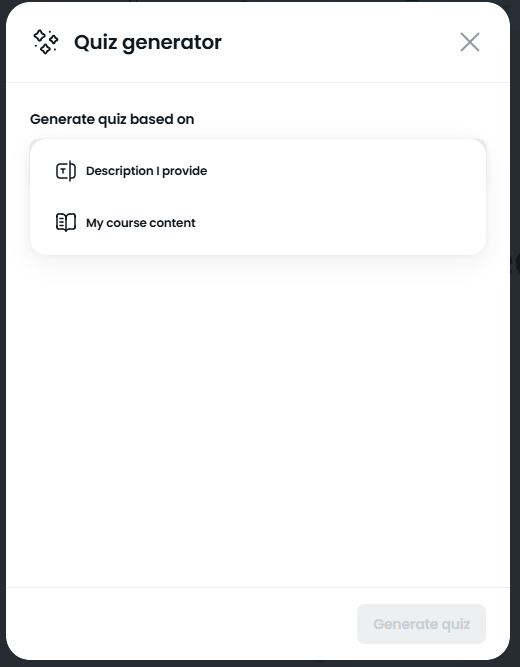Screen dimensions: 520x667
Task: Select the word 'content' in the second option
Action: point(172,223)
